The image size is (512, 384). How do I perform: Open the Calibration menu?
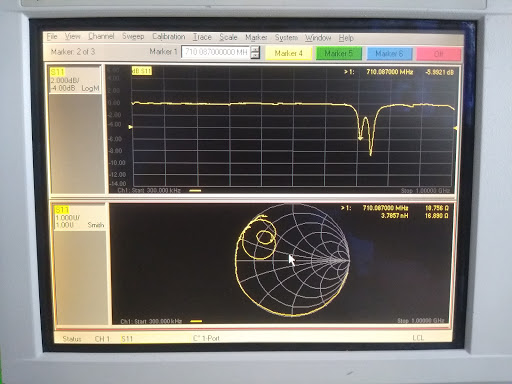point(168,36)
